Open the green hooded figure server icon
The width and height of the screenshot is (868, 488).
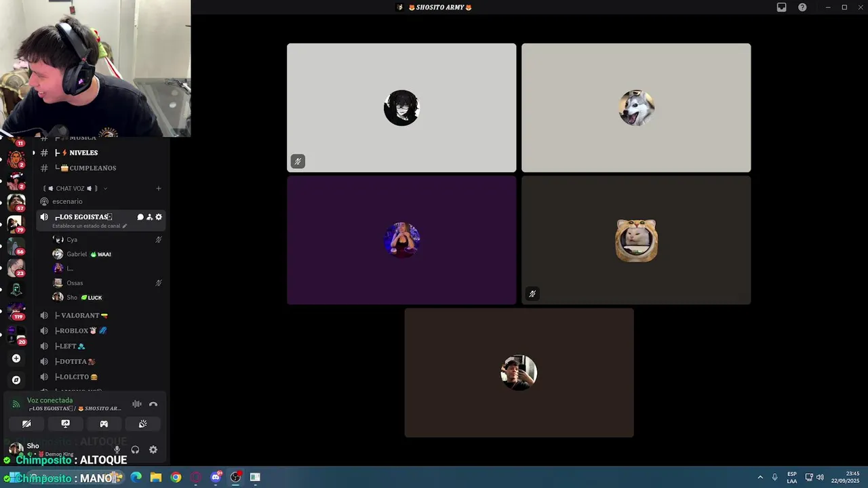click(x=16, y=289)
